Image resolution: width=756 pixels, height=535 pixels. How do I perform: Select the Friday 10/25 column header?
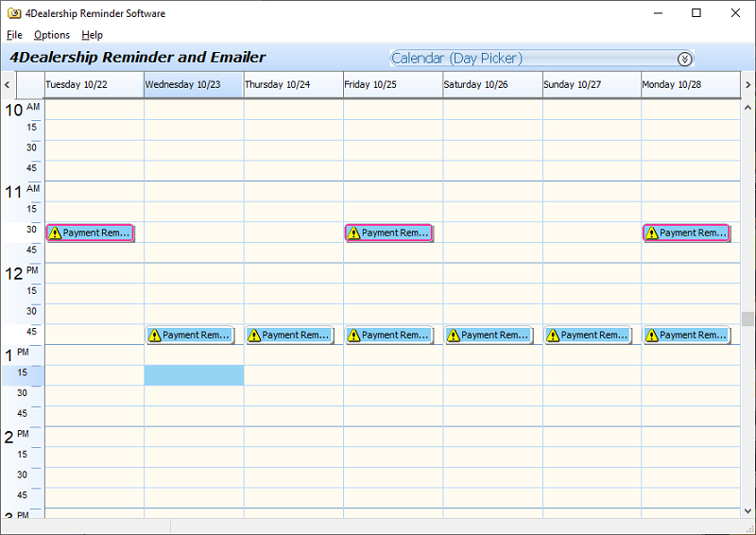click(x=392, y=85)
